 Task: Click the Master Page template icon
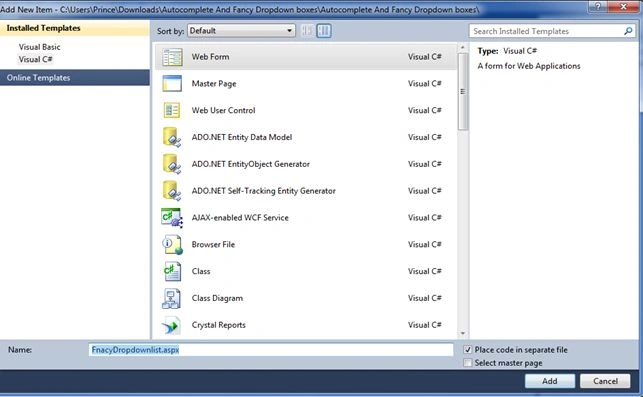pyautogui.click(x=172, y=84)
